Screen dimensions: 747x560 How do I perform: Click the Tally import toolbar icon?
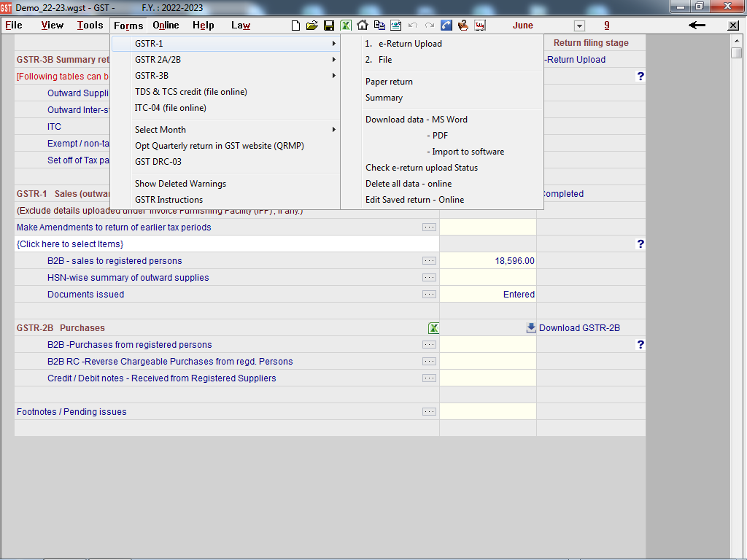pos(480,26)
